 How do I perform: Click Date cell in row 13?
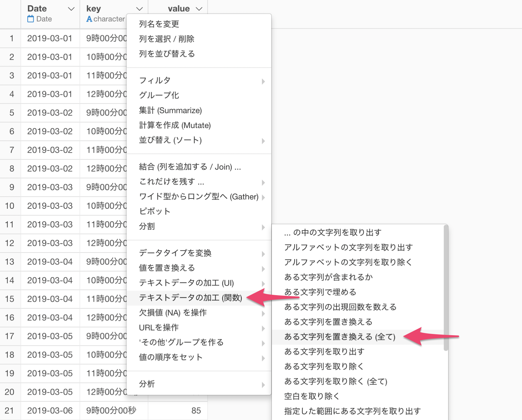pyautogui.click(x=50, y=262)
